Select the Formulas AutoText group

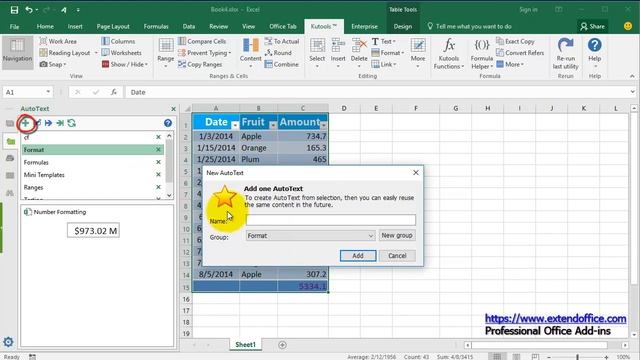93,162
